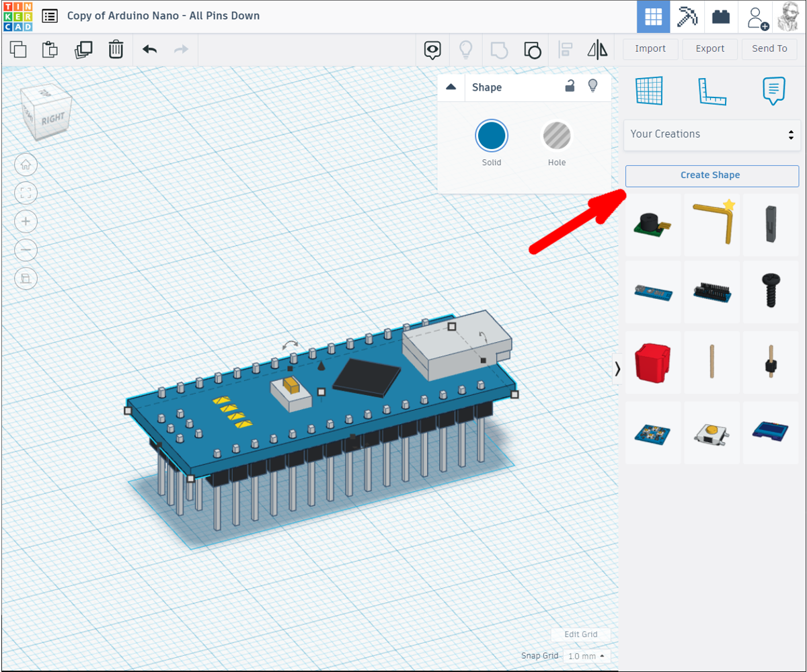Click the black height cone handle
This screenshot has height=672, width=807.
[x=321, y=366]
